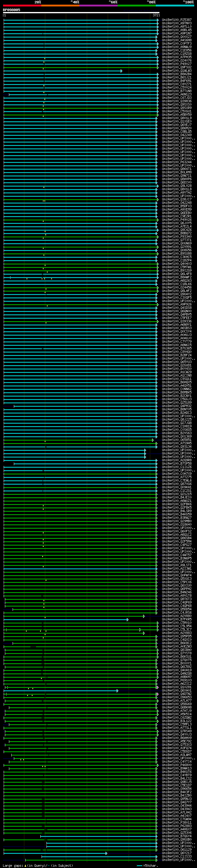The width and height of the screenshot is (197, 868).
Task: Select the UniRef100_Q9LV28 label
Action: [x=177, y=186]
